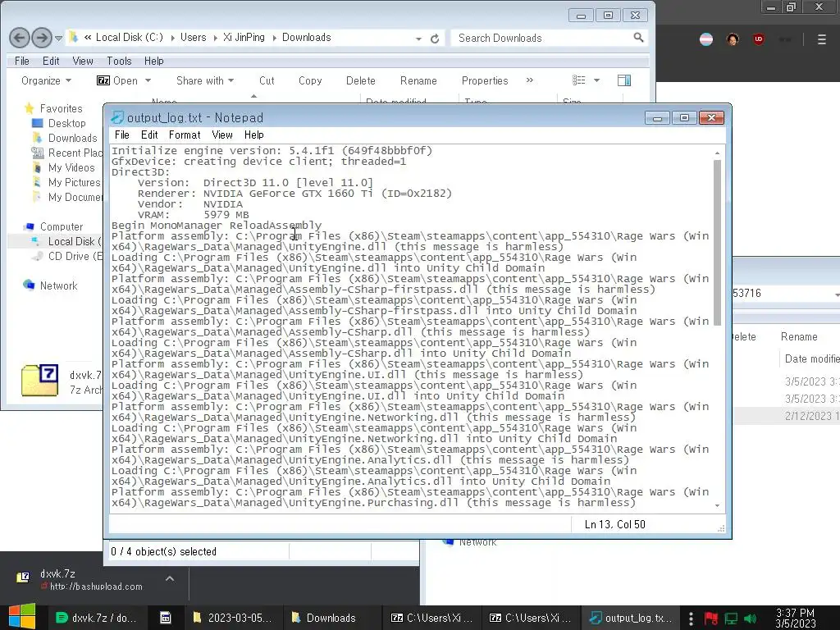The height and width of the screenshot is (630, 840).
Task: Open Notepad View menu
Action: click(x=221, y=135)
